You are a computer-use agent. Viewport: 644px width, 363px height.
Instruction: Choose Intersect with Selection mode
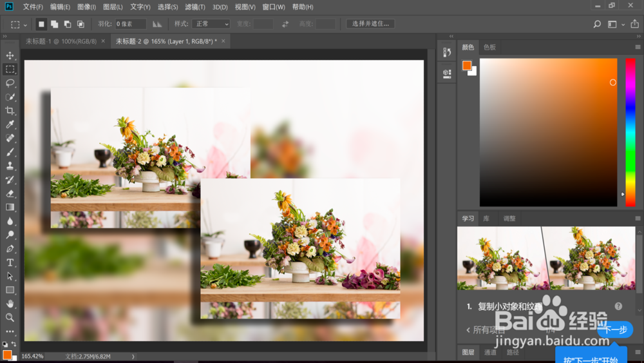(x=80, y=25)
